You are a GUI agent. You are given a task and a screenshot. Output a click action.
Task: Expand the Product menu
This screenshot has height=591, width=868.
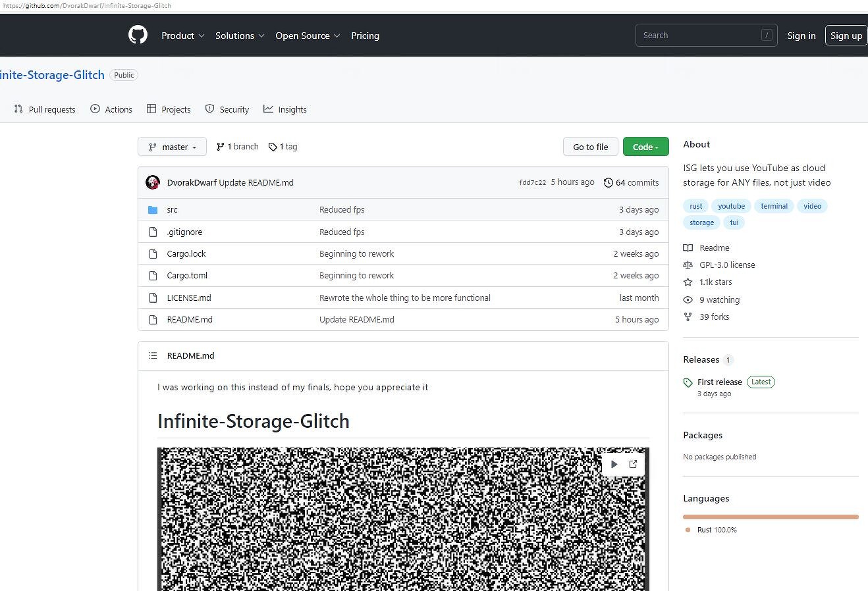(183, 36)
